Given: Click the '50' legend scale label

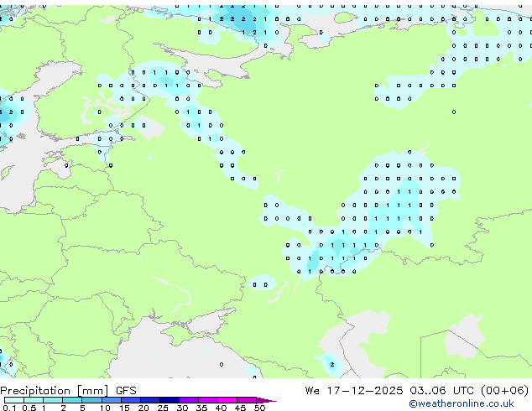Looking at the screenshot, I should [259, 408].
